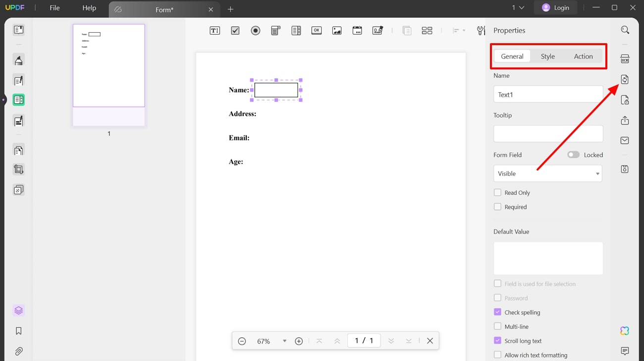Screen dimensions: 644x361
Task: Close the Form* tab
Action: pyautogui.click(x=211, y=9)
